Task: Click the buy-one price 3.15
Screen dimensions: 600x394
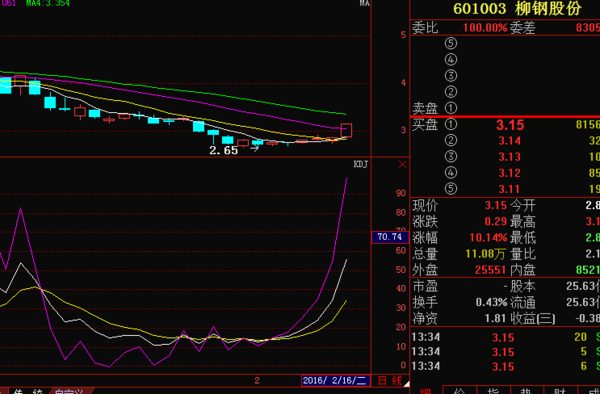Action: 510,125
